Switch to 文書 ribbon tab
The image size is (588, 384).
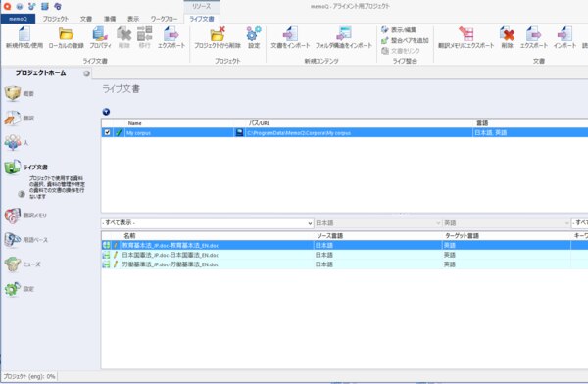[86, 19]
